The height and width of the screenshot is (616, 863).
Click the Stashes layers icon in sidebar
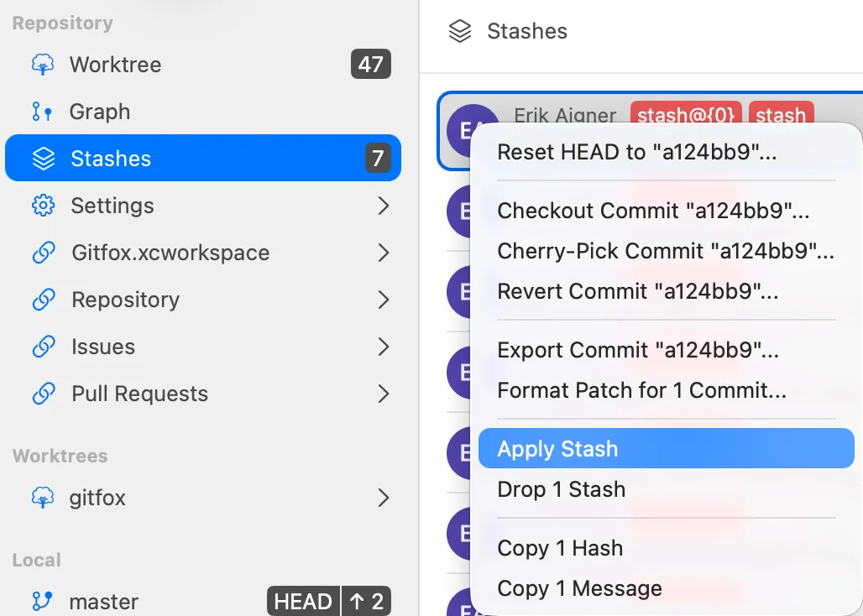pos(44,159)
